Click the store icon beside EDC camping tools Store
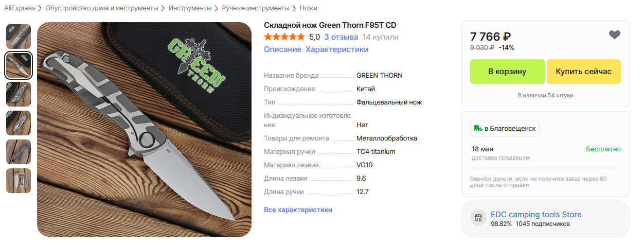 (478, 218)
